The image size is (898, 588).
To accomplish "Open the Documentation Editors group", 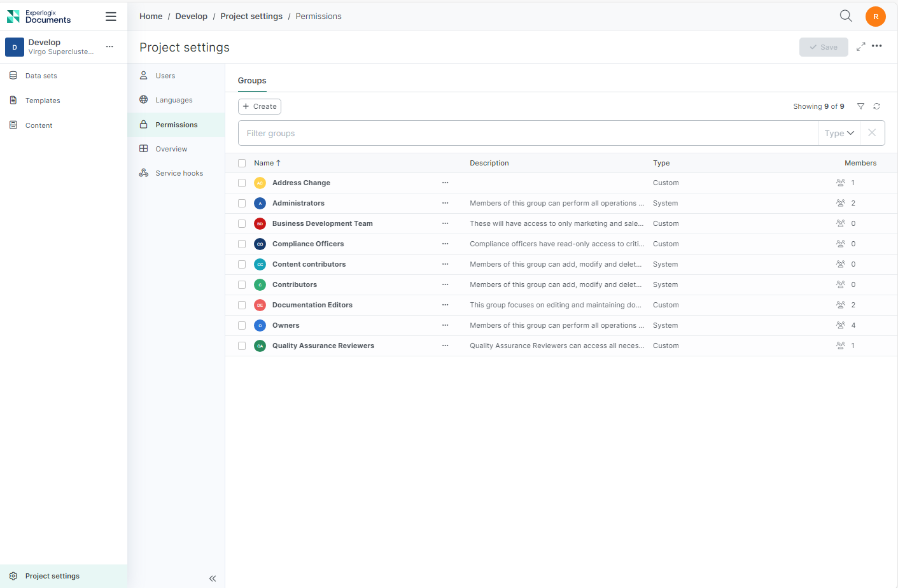I will point(312,305).
